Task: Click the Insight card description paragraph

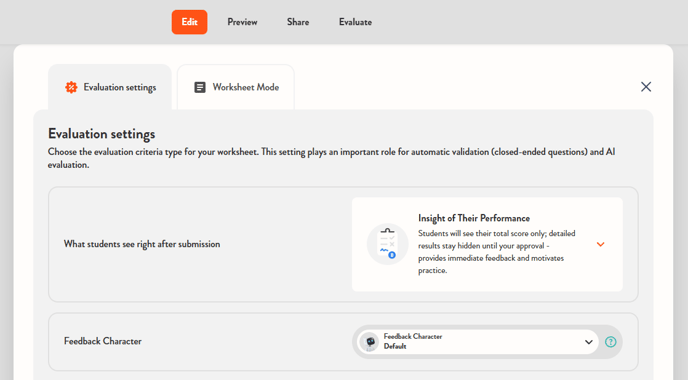Action: [497, 252]
